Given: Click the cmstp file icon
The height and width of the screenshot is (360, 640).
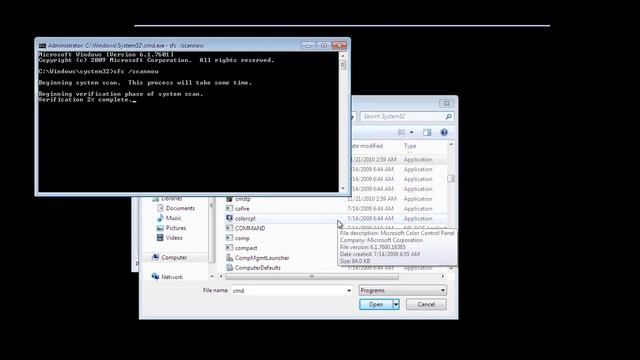Looking at the screenshot, I should pos(229,199).
